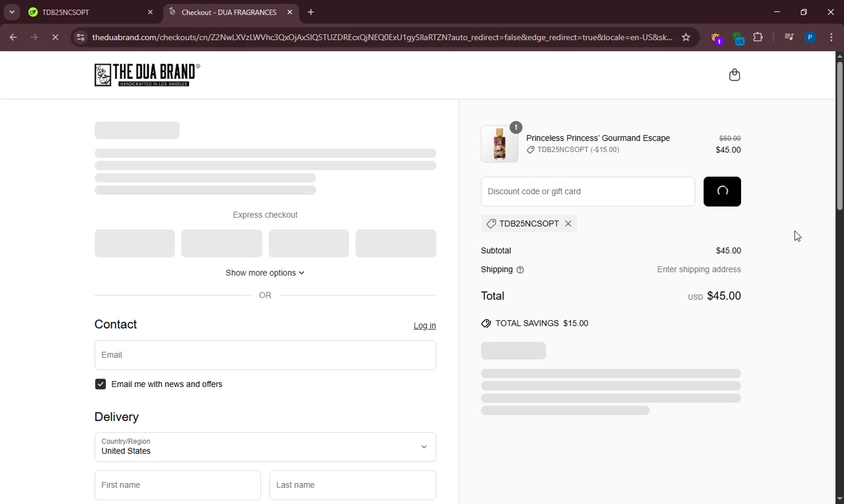Click the Log in link
The height and width of the screenshot is (504, 844).
click(x=425, y=326)
